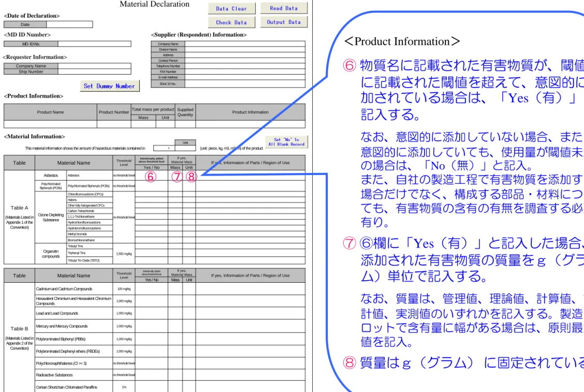584x392 pixels.
Task: Select the Tributyl Tin Oxide (TBTO) row label
Action: 90,260
